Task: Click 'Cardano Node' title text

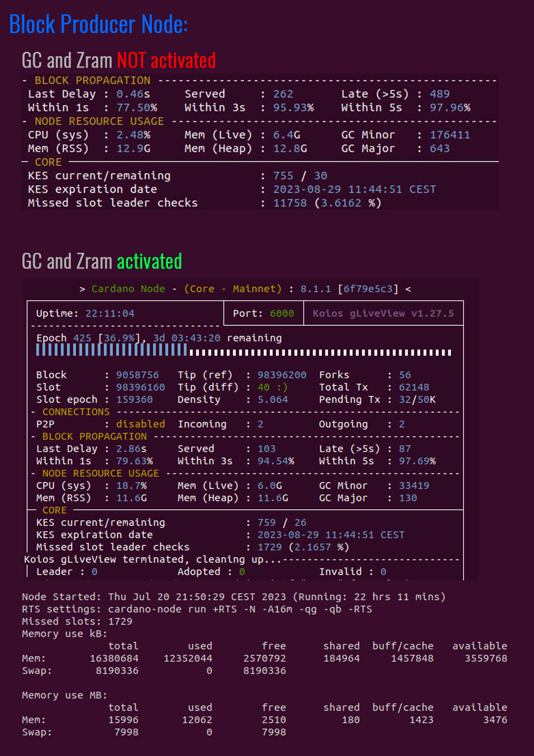Action: tap(128, 289)
